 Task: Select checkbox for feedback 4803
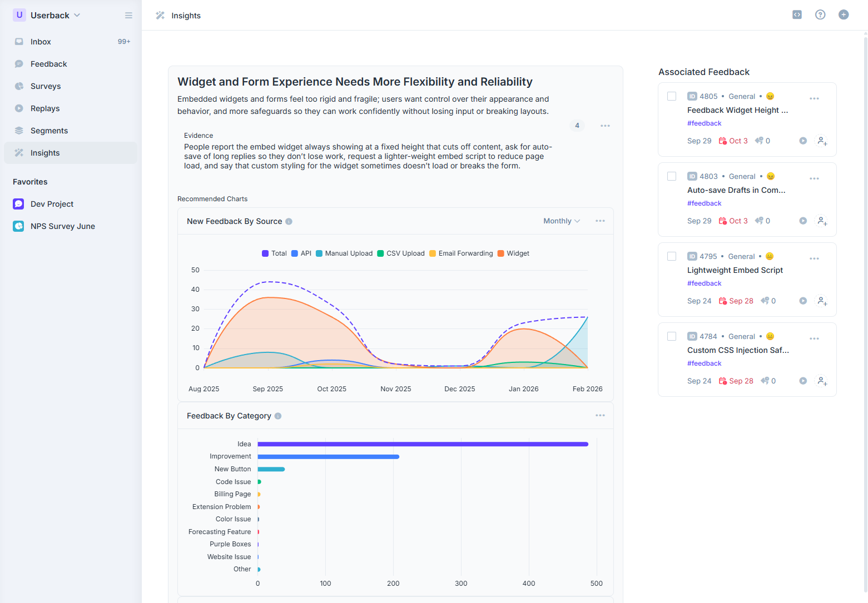[x=672, y=176]
